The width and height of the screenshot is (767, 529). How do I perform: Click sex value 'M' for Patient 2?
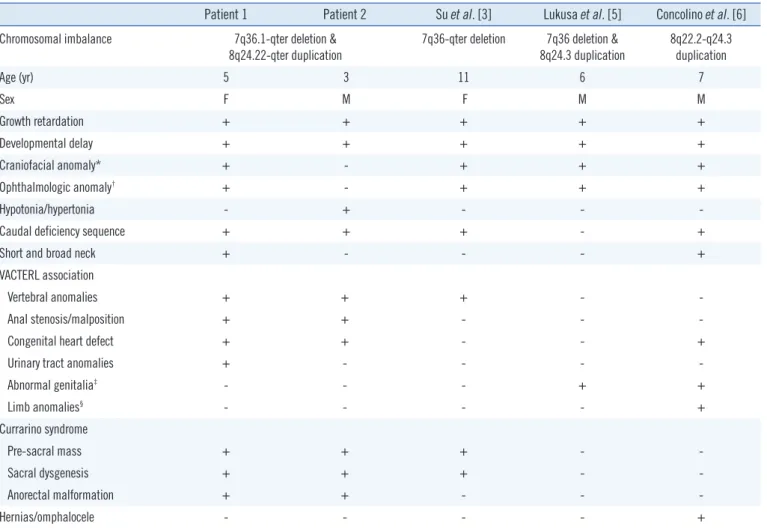(346, 99)
